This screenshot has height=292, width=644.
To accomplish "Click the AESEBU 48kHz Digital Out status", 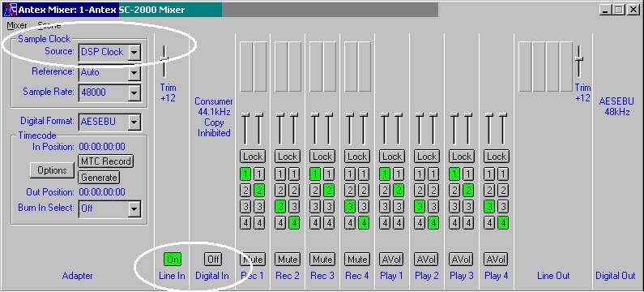I will pos(616,106).
